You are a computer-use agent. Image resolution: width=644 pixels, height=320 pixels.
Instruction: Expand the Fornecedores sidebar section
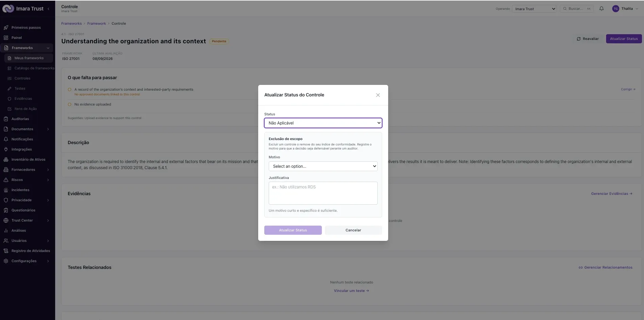click(x=48, y=170)
